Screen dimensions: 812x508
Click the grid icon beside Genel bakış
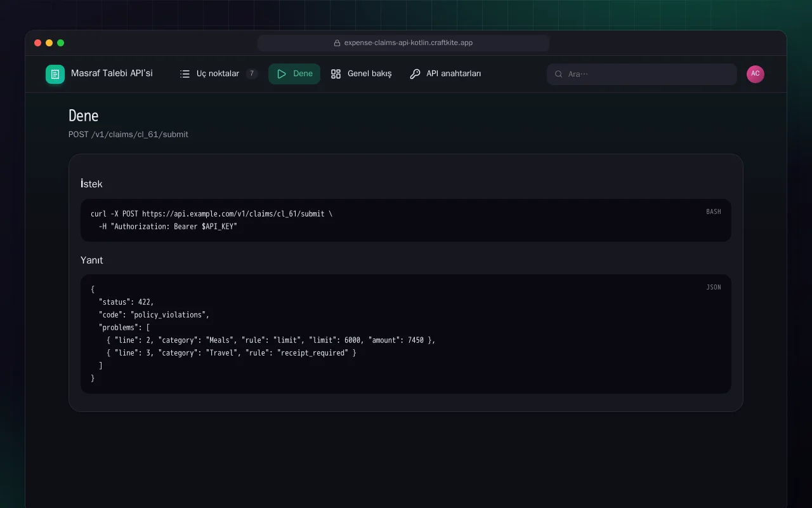pos(336,74)
